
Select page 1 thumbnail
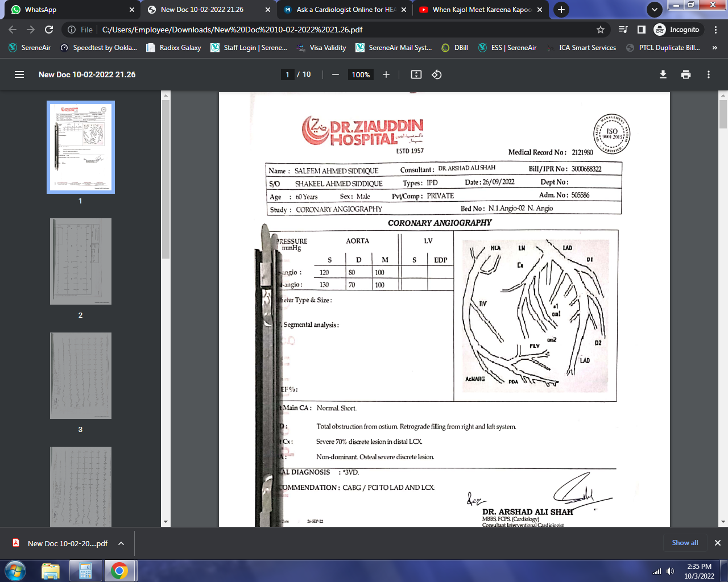[x=81, y=147]
